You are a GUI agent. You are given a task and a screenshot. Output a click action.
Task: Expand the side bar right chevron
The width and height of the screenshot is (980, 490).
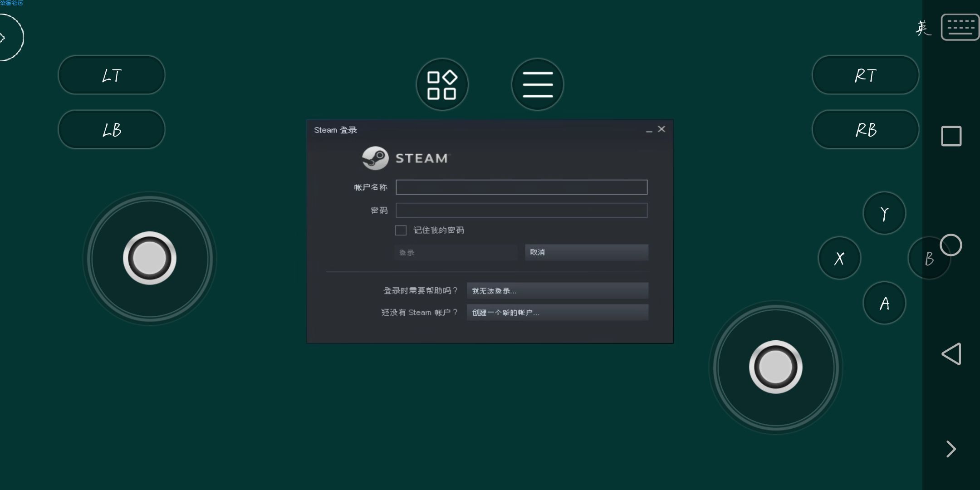951,449
